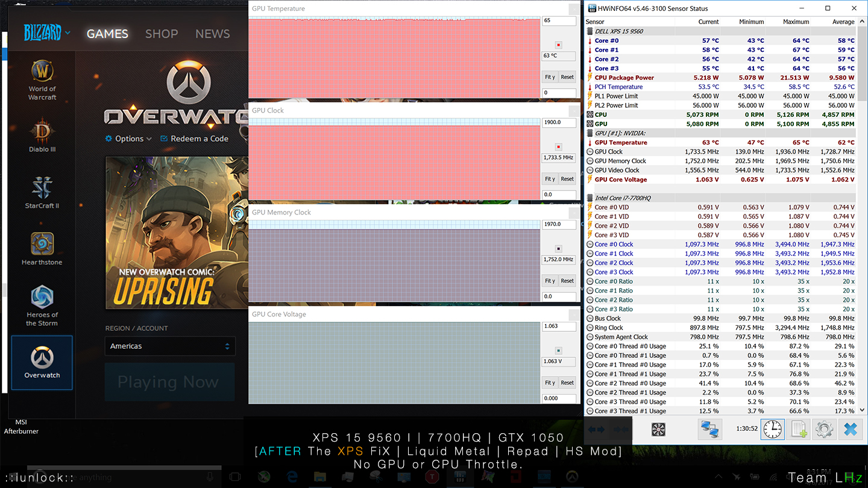This screenshot has width=868, height=488.
Task: Open StarCraft II in the games list
Action: (x=42, y=193)
